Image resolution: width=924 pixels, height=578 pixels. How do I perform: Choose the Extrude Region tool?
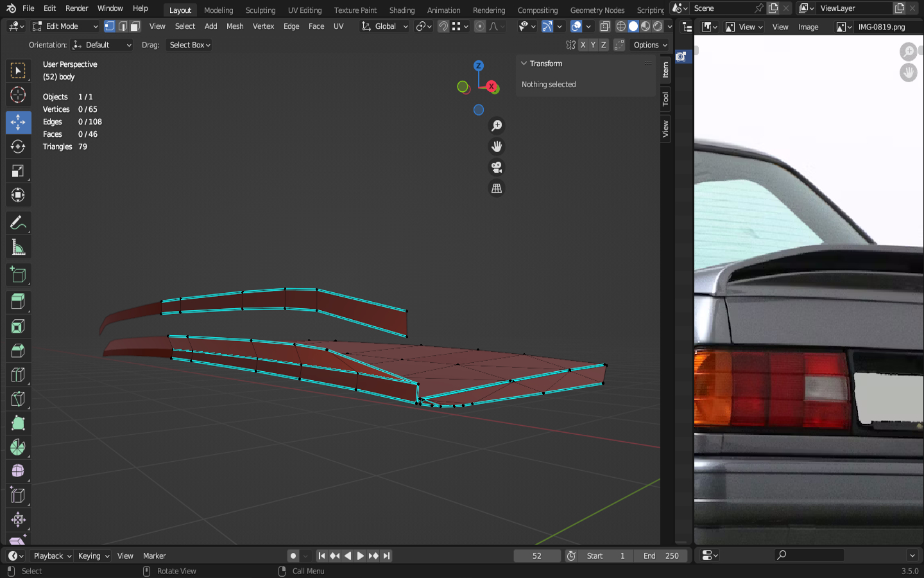18,301
